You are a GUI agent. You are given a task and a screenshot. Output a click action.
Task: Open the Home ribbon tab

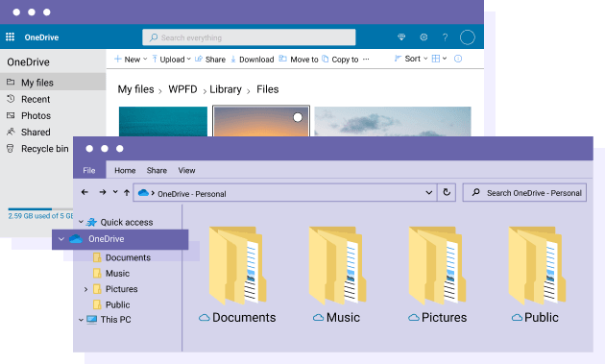tap(125, 170)
